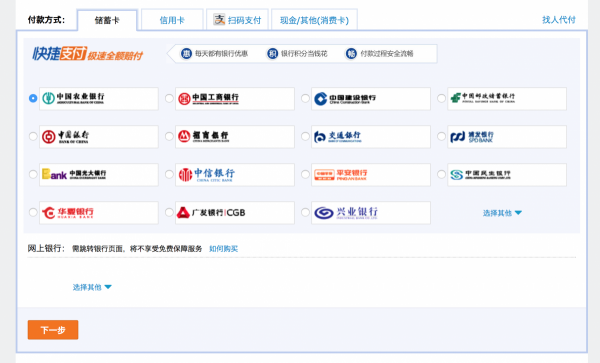Mark the radio button for 中信银行

point(169,174)
